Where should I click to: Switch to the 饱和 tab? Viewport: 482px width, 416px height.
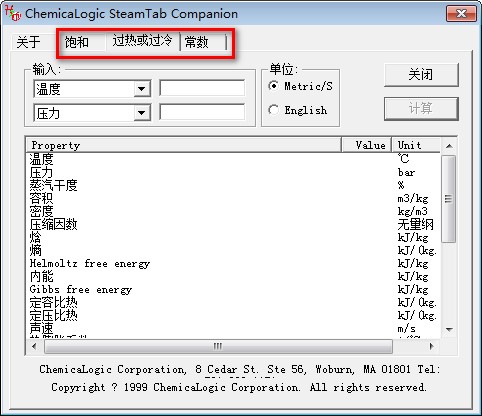tap(77, 42)
